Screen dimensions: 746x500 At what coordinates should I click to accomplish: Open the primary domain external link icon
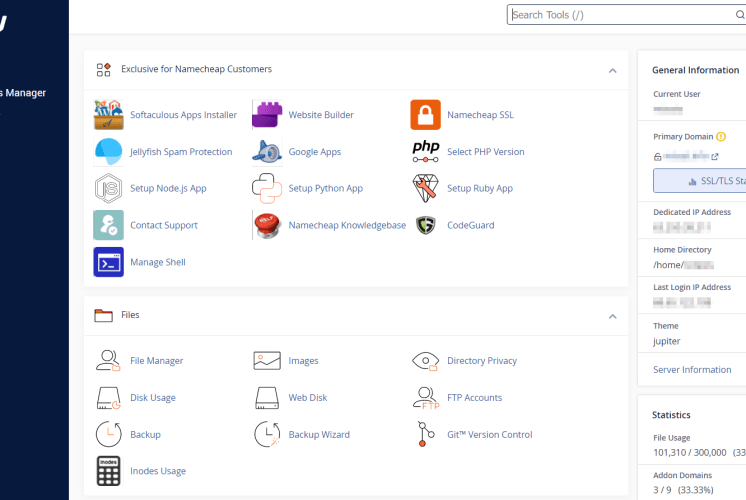click(714, 157)
